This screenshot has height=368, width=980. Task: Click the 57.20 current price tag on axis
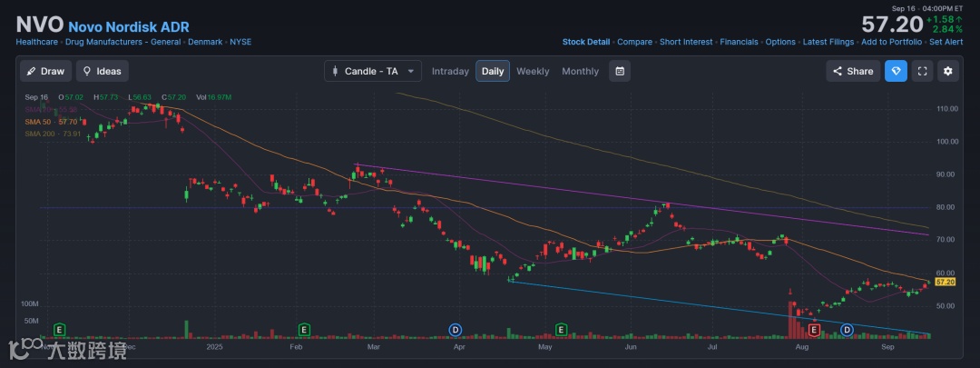[945, 282]
